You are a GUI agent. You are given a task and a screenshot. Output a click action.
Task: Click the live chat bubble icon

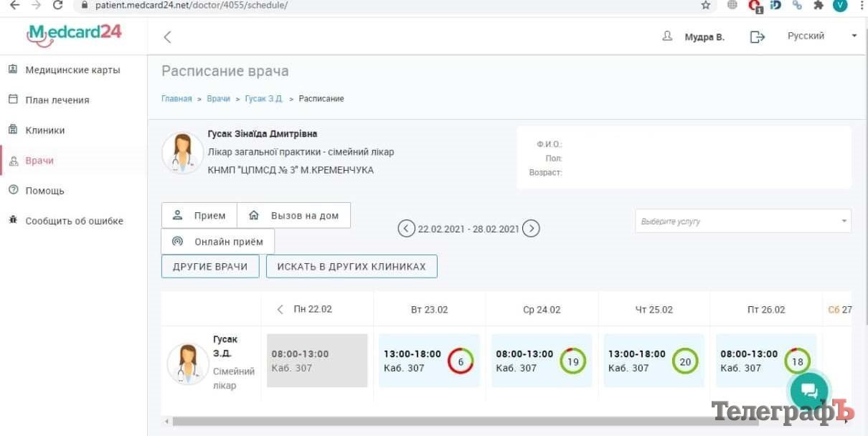point(808,391)
